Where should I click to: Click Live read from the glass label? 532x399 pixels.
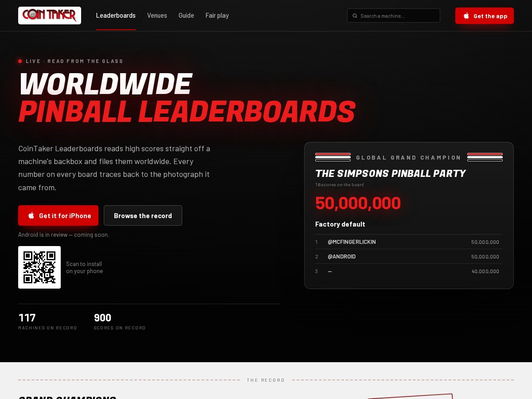[74, 61]
